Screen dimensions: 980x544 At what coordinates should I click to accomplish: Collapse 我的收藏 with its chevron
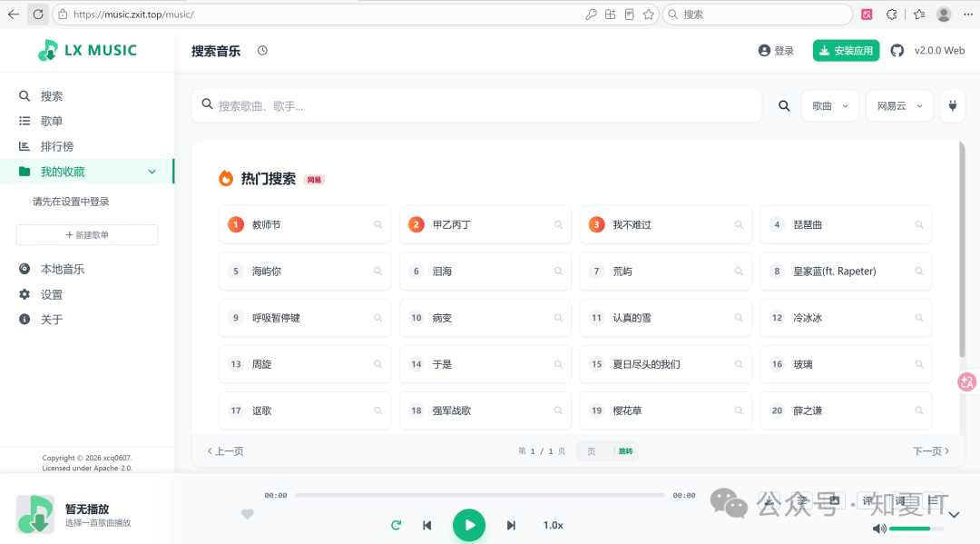(152, 172)
